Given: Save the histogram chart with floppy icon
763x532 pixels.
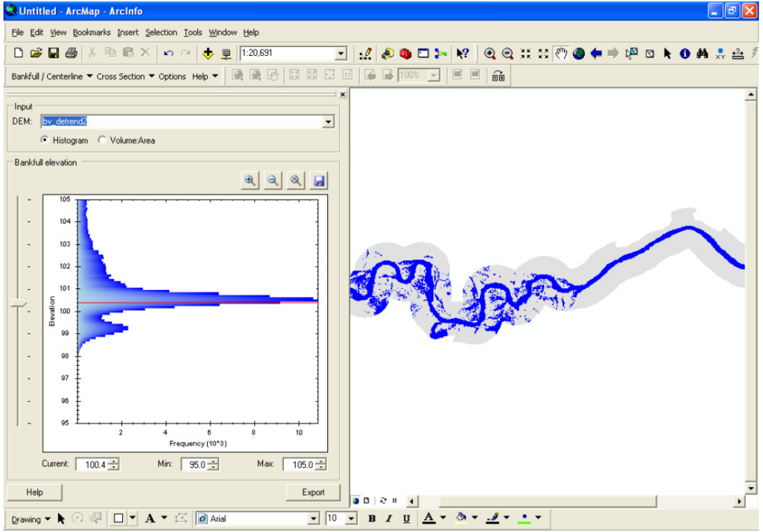Looking at the screenshot, I should tap(319, 180).
